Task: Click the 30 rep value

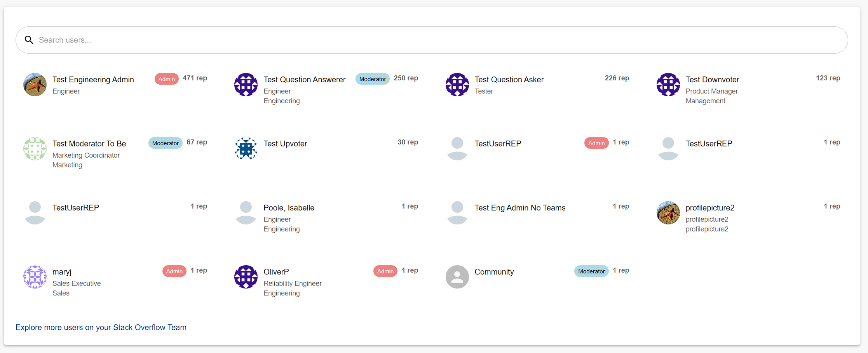Action: [x=408, y=142]
